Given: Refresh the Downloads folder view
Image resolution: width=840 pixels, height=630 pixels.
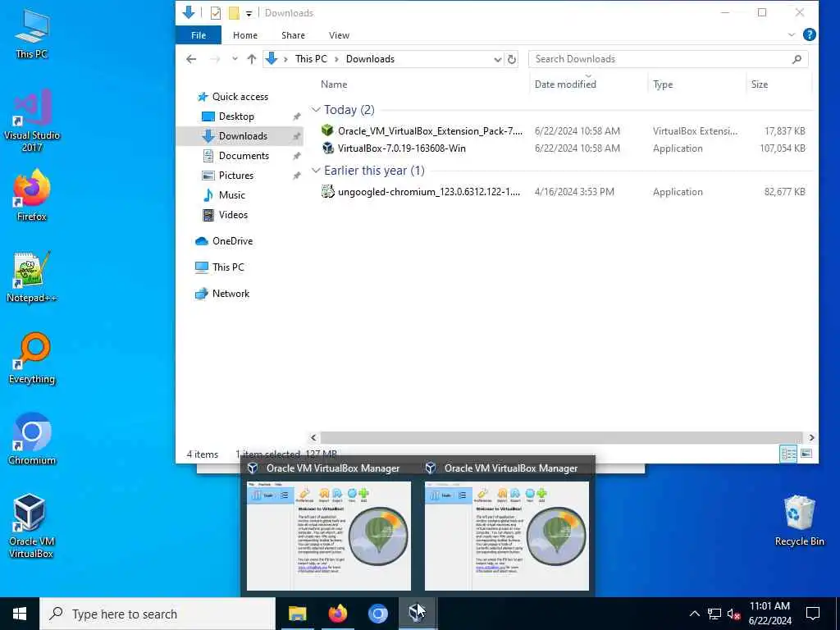Looking at the screenshot, I should click(x=512, y=59).
